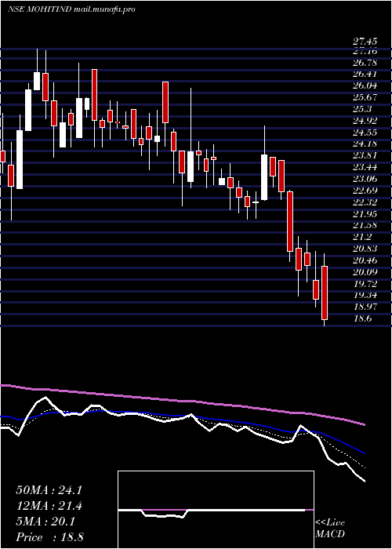Click the 21.95 price axis label
Viewport: 392px width, 549px height.
point(366,214)
